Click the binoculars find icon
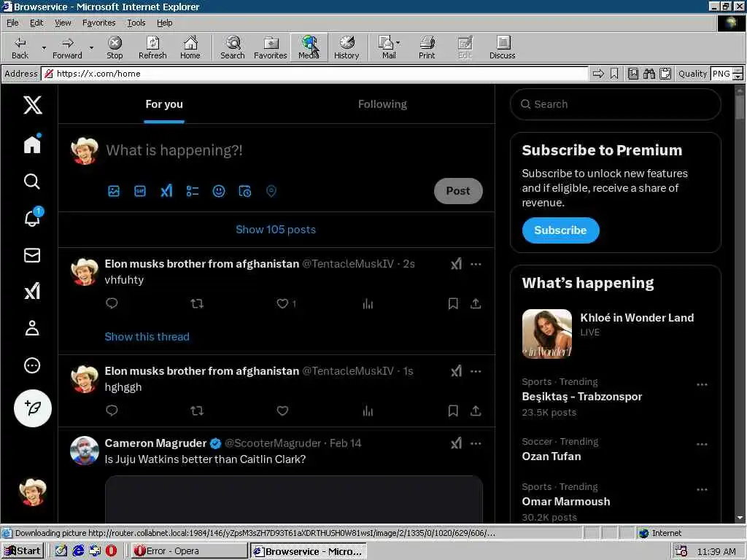This screenshot has height=560, width=747. click(649, 74)
